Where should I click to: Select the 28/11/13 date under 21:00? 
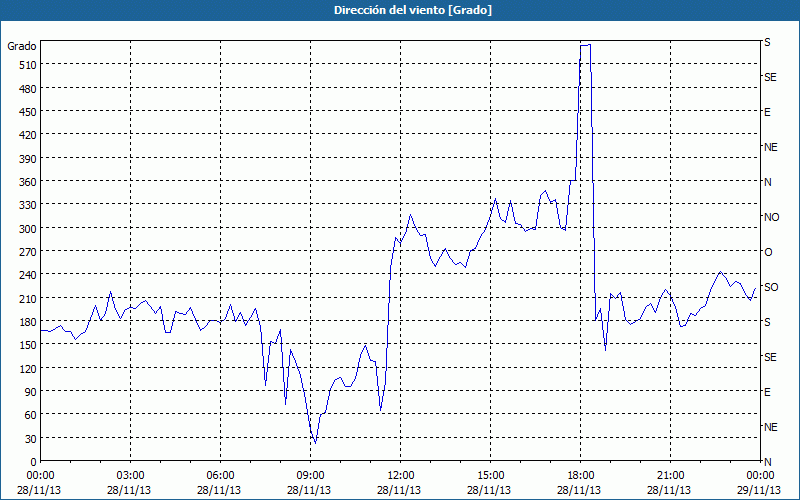click(669, 490)
